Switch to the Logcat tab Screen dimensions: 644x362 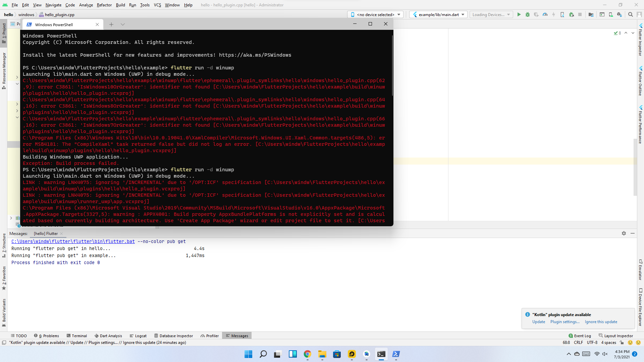coord(141,336)
